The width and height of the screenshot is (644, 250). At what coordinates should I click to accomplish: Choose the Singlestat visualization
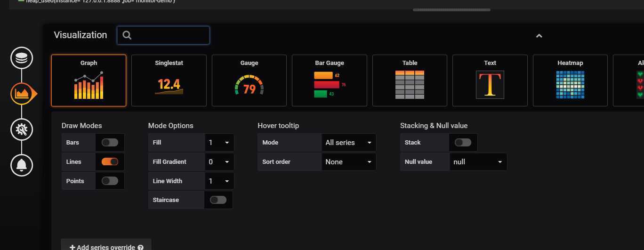(169, 81)
